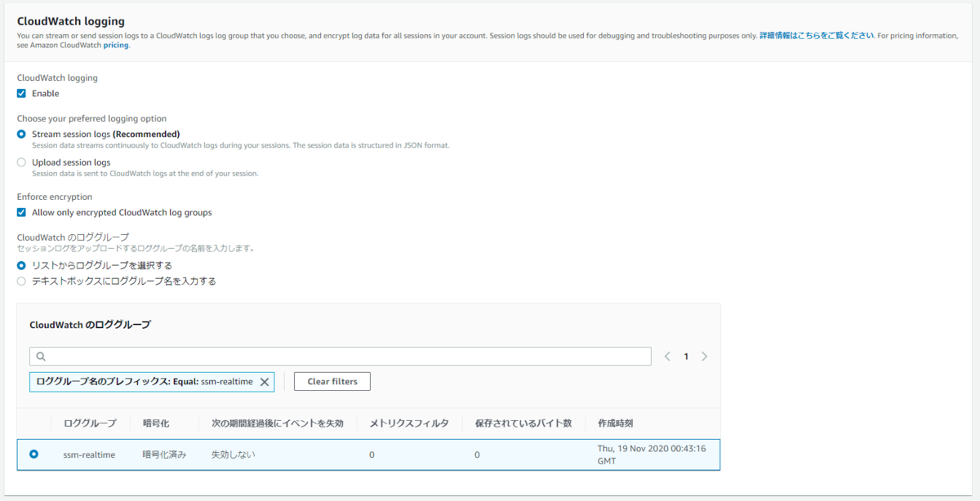Select Stream session logs (Recommended) option

click(21, 134)
